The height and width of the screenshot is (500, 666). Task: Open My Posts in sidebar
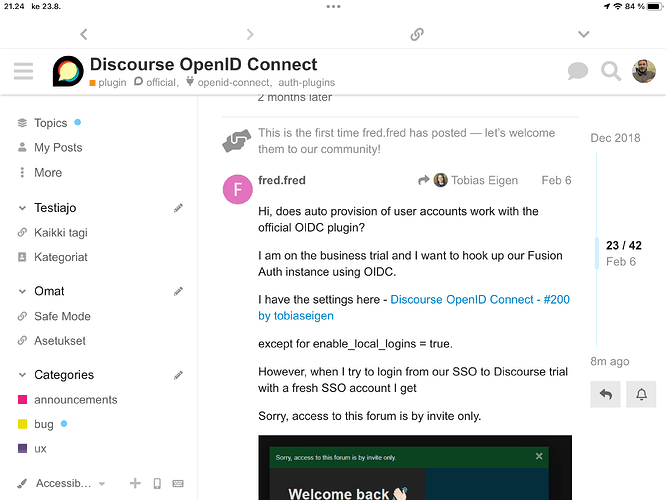[x=58, y=148]
